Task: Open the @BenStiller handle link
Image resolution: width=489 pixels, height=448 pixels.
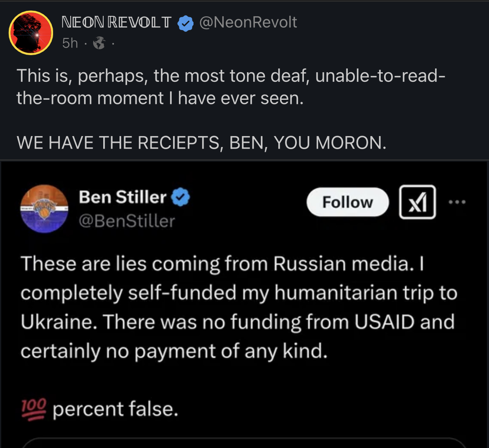Action: pyautogui.click(x=127, y=221)
